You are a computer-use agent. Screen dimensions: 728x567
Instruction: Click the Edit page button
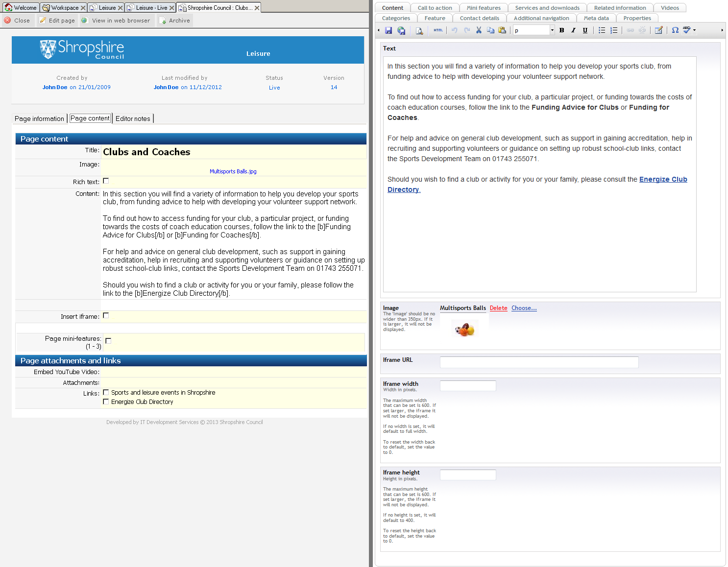click(57, 21)
